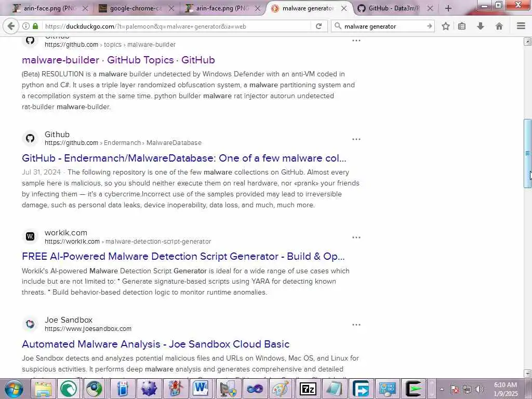This screenshot has height=399, width=532.
Task: Click the GitHub favicon beside malware-builder result
Action: coord(30,41)
